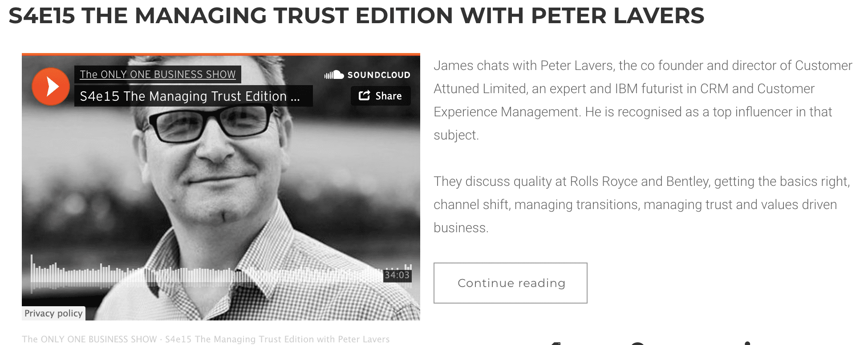Click the cut-off large text below Continue reading
Screen dimensions: 868x345
[x=650, y=342]
